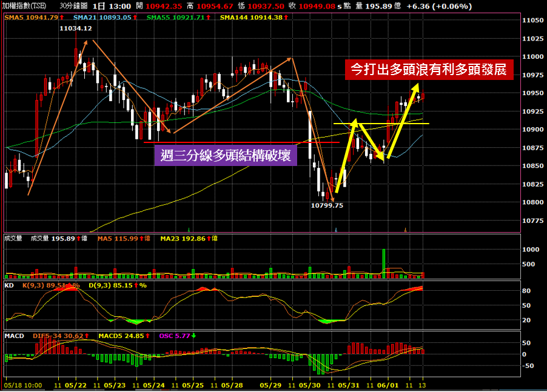The image size is (547, 392).
Task: Open the KD indicator panel label
Action: (x=9, y=285)
